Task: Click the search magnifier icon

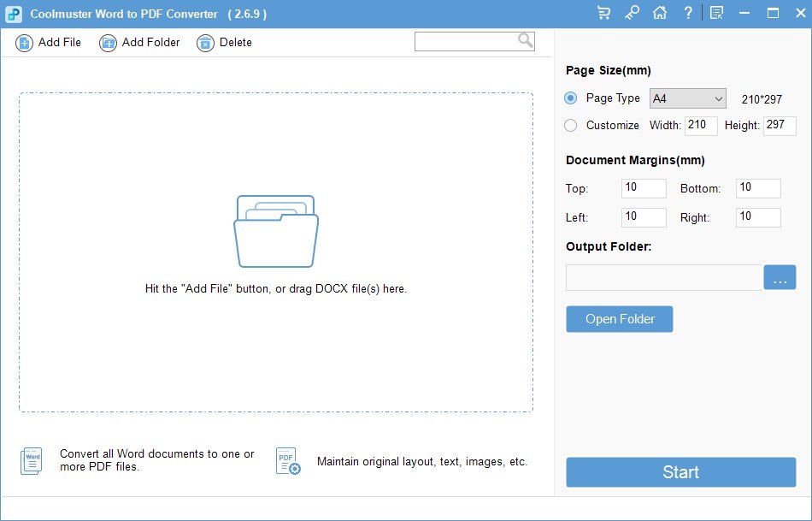Action: 525,40
